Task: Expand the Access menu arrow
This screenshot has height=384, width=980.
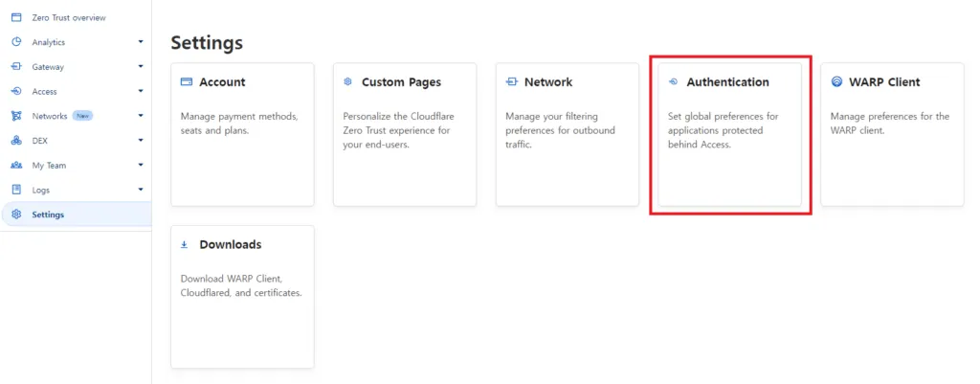Action: pos(141,91)
